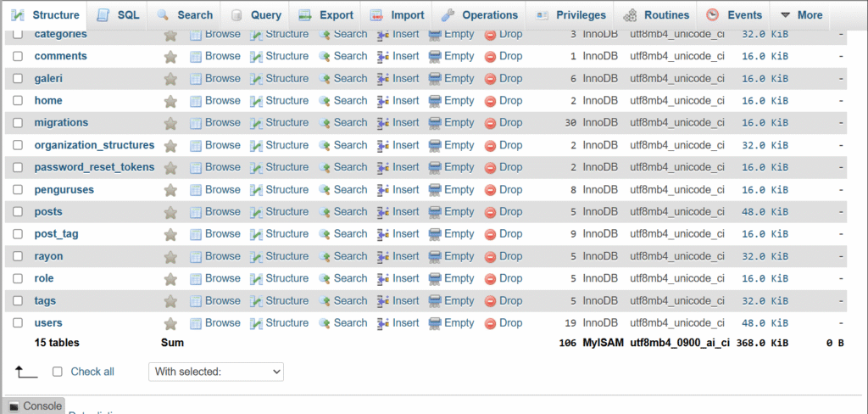Open the Query tab
868x414 pixels.
pos(255,15)
